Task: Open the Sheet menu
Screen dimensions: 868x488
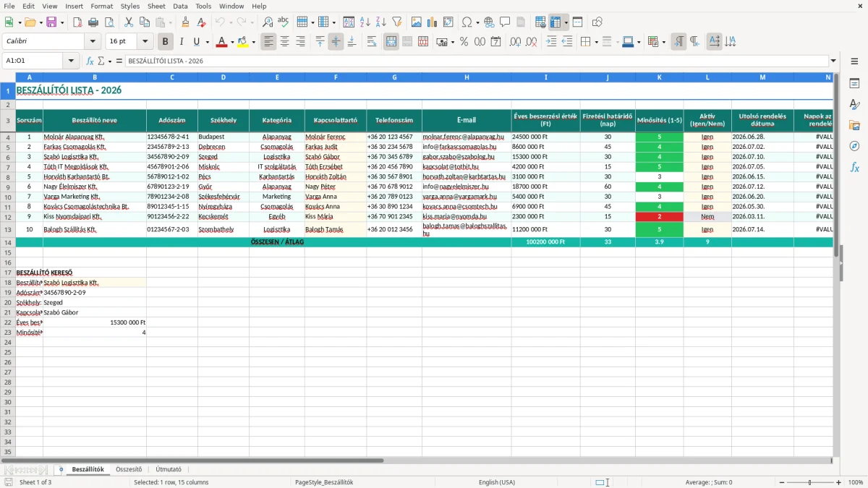Action: click(x=156, y=6)
